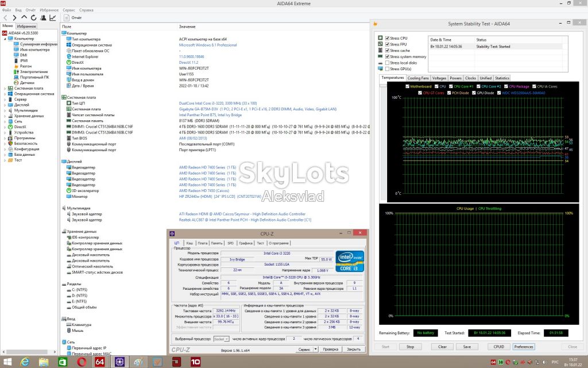Open the graph chart icon in the toolbar
Viewport: 588px width, 368px height.
click(52, 18)
